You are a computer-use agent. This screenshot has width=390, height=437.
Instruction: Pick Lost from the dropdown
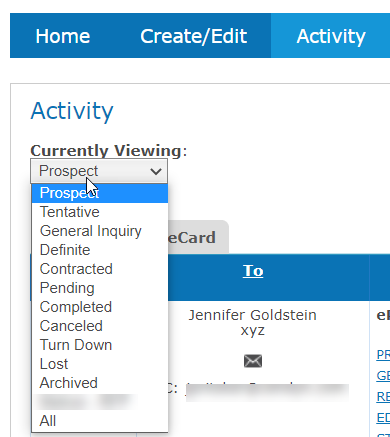pyautogui.click(x=100, y=364)
